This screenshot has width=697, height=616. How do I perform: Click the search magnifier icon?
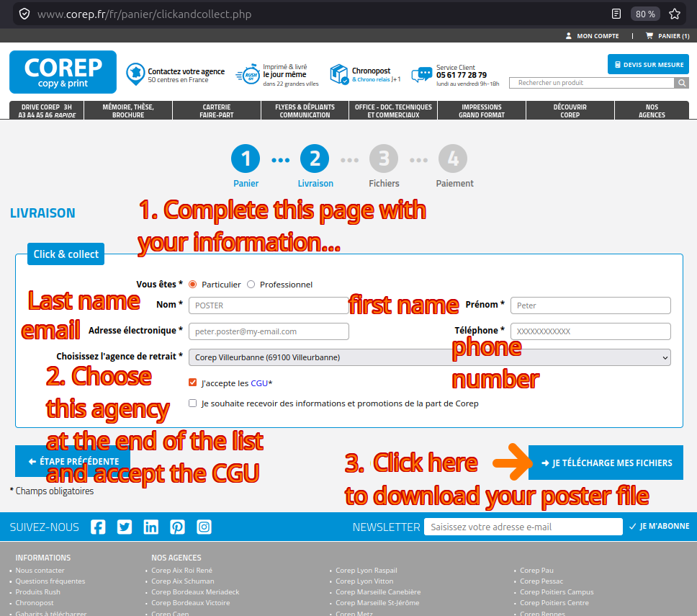pyautogui.click(x=681, y=83)
